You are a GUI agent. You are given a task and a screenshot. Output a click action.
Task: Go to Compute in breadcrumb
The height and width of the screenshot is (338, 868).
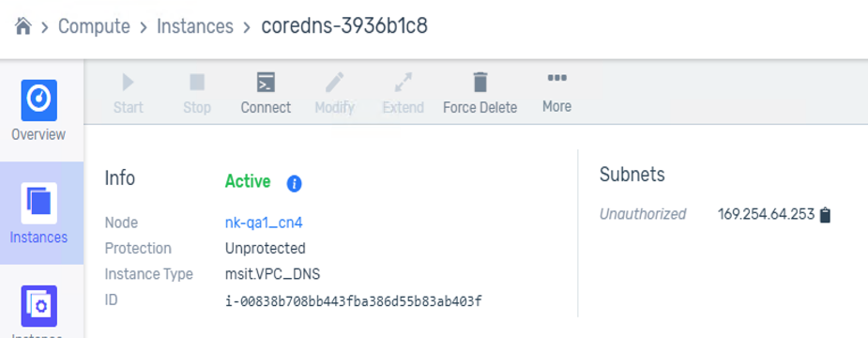click(x=94, y=26)
